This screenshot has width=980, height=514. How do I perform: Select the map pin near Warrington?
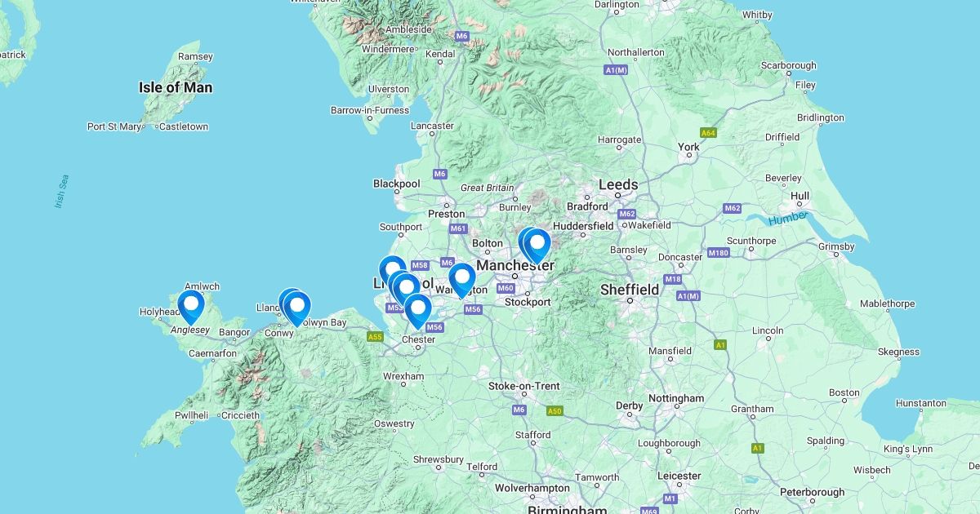click(x=462, y=279)
